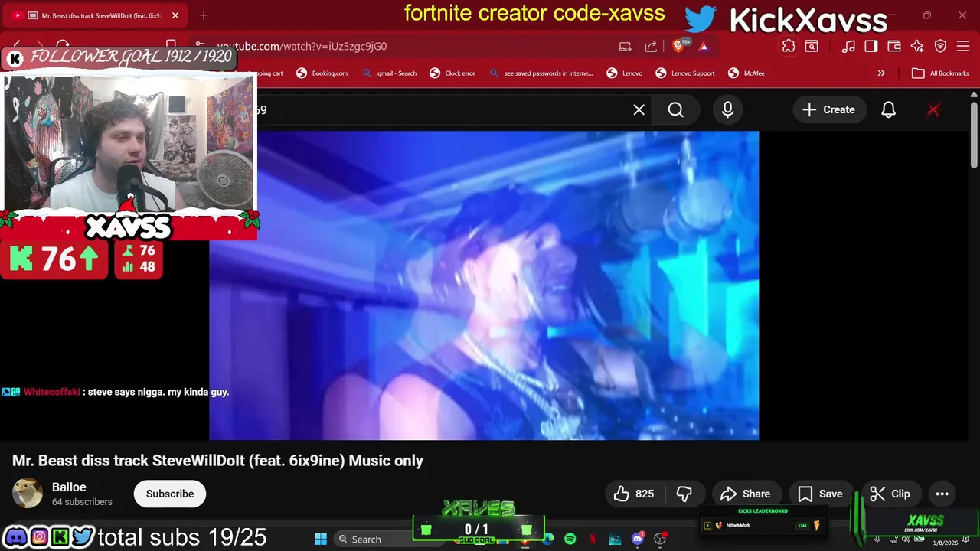980x551 pixels.
Task: Open the Balloe channel name link
Action: (69, 487)
